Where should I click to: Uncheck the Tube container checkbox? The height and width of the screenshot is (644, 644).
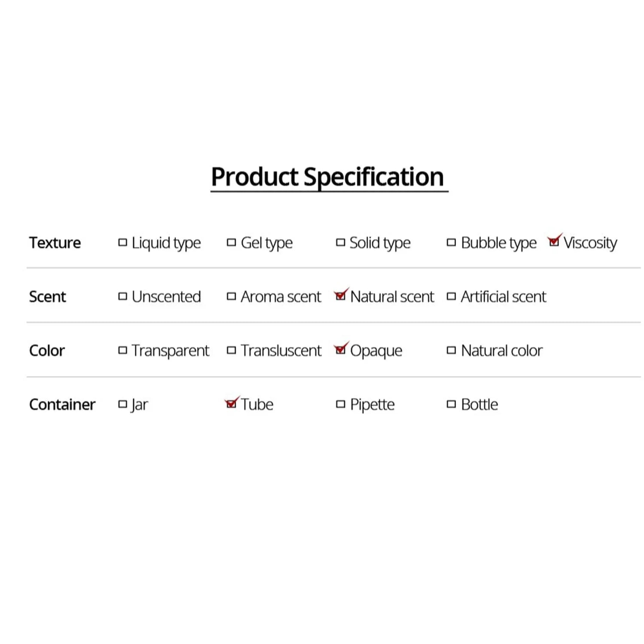pos(231,404)
